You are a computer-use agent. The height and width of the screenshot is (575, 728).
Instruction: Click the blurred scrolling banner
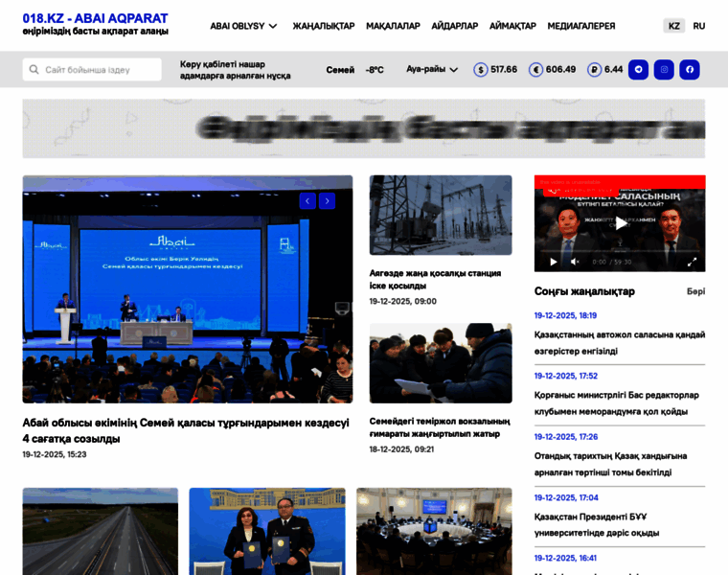click(364, 128)
